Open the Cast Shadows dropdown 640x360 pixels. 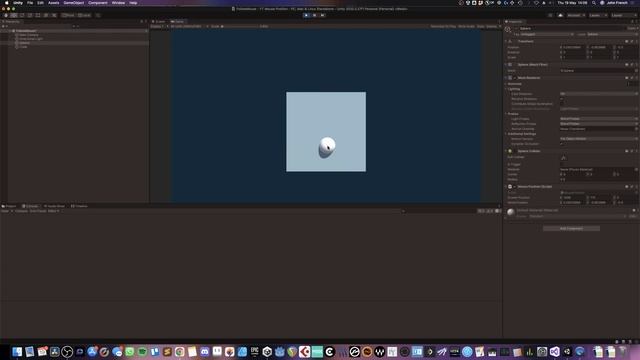[599, 94]
